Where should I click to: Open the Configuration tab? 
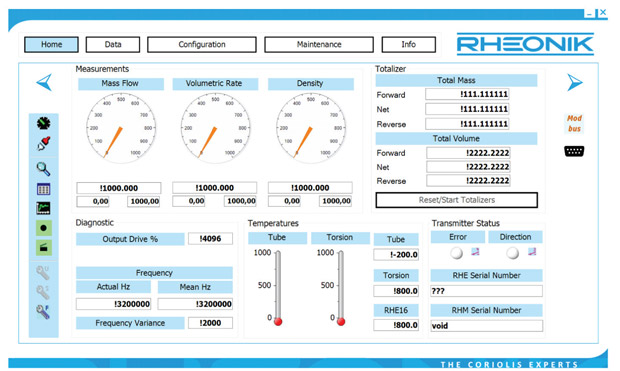[x=202, y=44]
